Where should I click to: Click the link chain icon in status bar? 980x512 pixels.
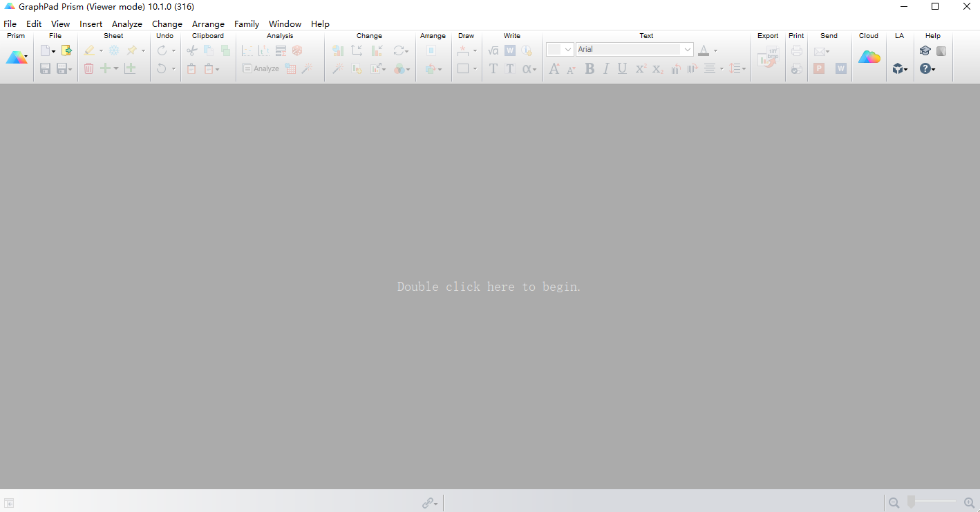pyautogui.click(x=428, y=503)
